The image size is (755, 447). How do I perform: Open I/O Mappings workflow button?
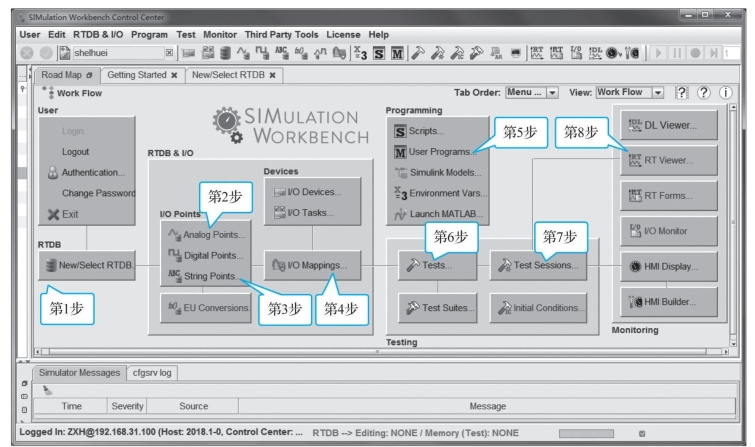pos(312,265)
